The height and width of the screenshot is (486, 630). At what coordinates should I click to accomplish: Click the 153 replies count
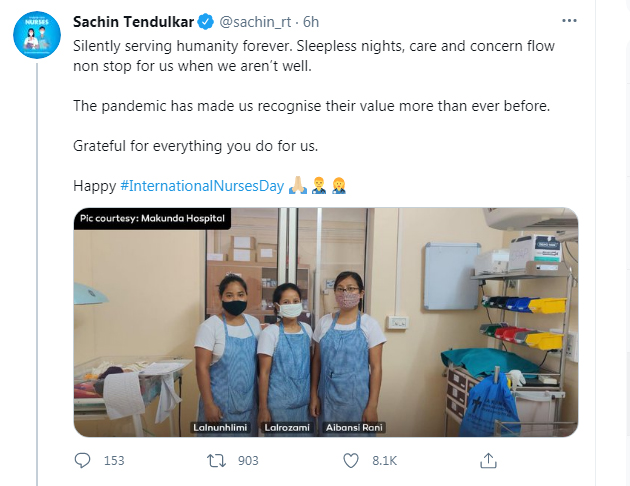coord(114,461)
